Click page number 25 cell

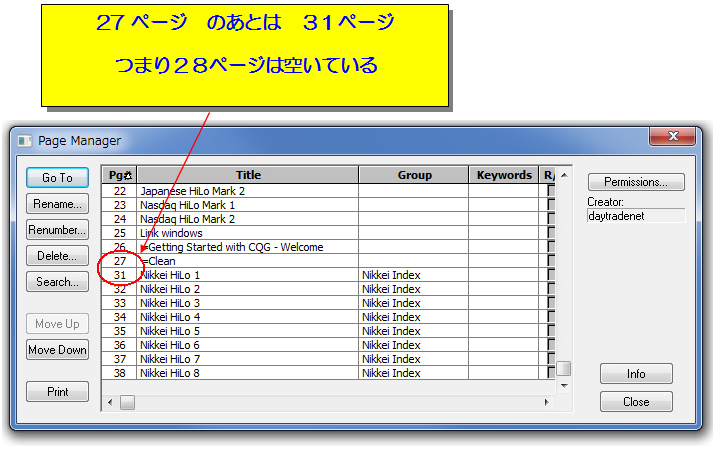[x=119, y=233]
